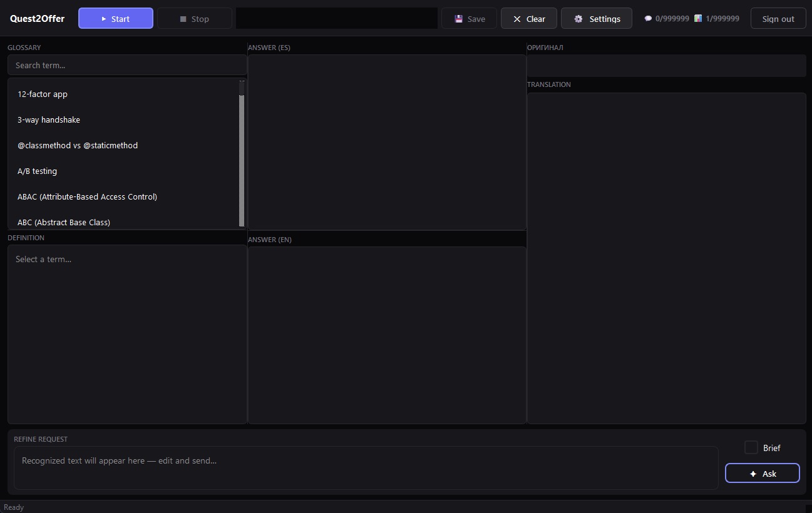Pick the A/B testing glossary entry
Screen dimensions: 812x513
(37, 171)
